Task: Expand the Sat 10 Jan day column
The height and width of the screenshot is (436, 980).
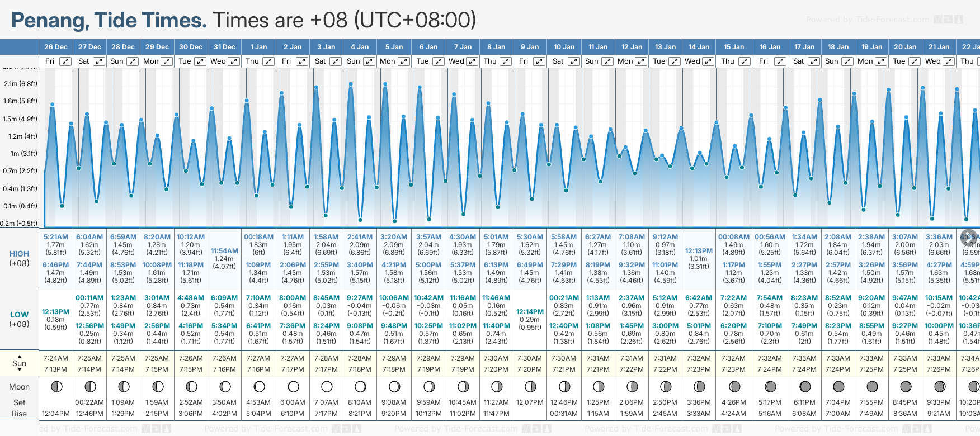Action: pos(573,61)
